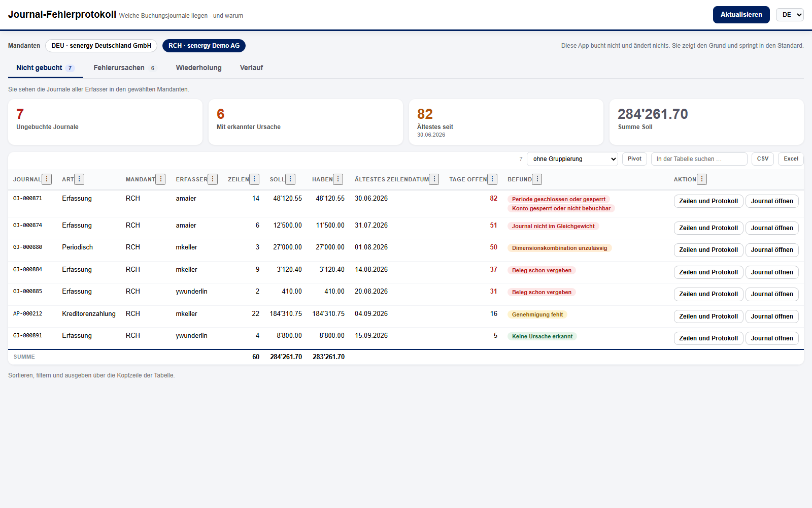Open the AKTION column menu icon
Screen dimensions: 812x508
tap(702, 179)
